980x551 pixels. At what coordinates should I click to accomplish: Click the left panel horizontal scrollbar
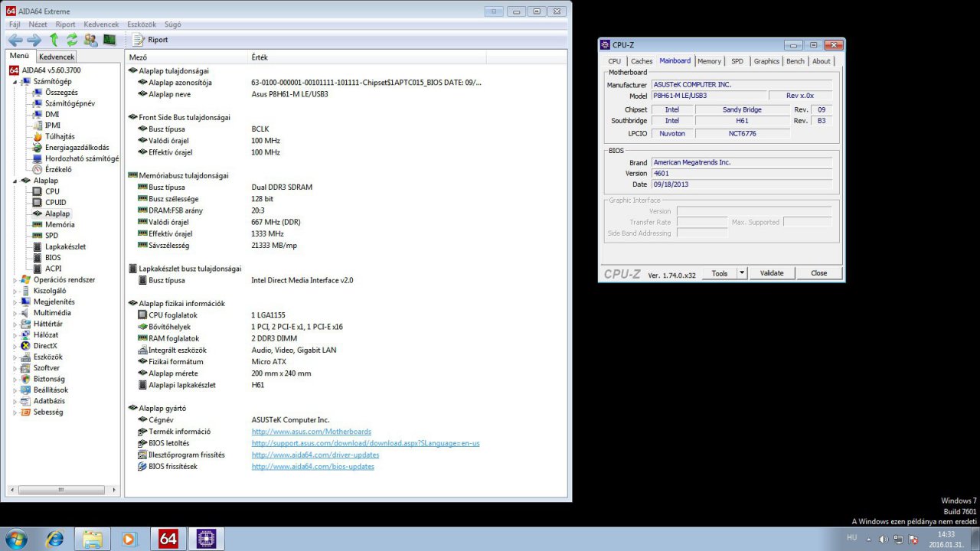click(x=62, y=490)
